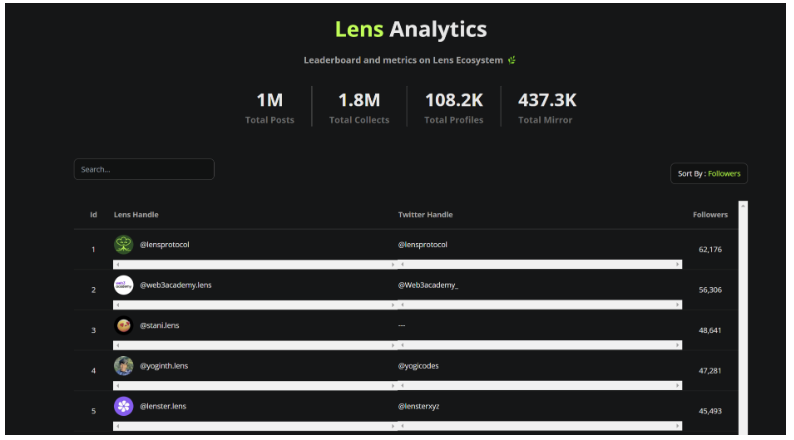Click the scroll-up arrow of the table scrollbar
794x440 pixels.
(x=743, y=206)
